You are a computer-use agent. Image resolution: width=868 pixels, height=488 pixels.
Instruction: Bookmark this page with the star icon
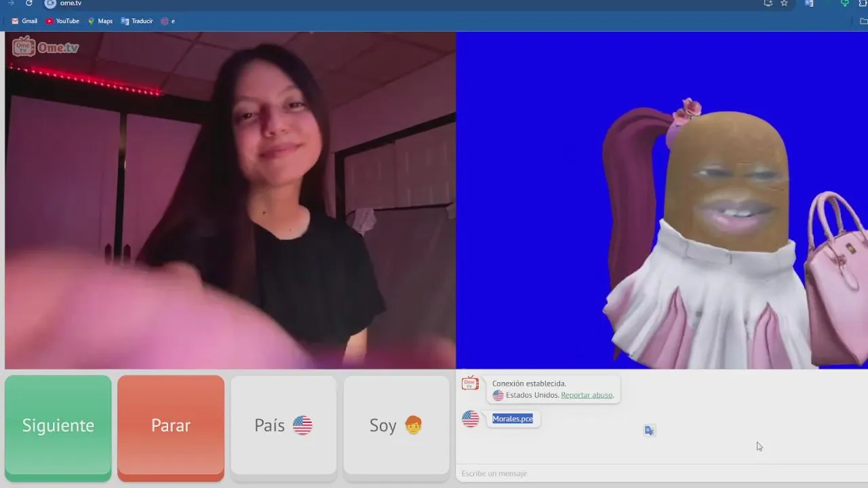[x=784, y=3]
